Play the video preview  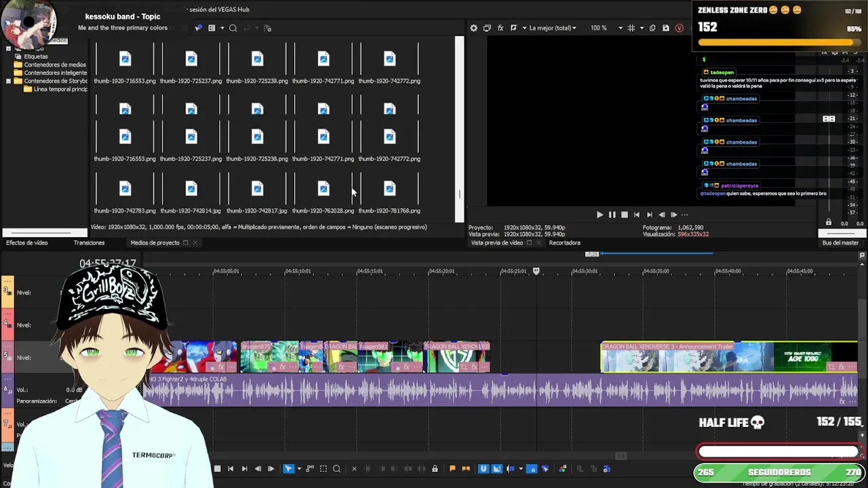point(599,215)
